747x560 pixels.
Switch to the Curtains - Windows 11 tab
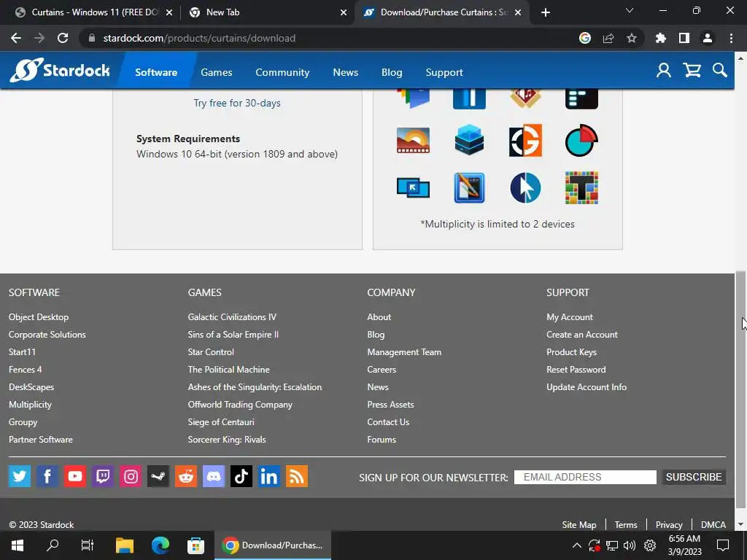click(x=93, y=12)
